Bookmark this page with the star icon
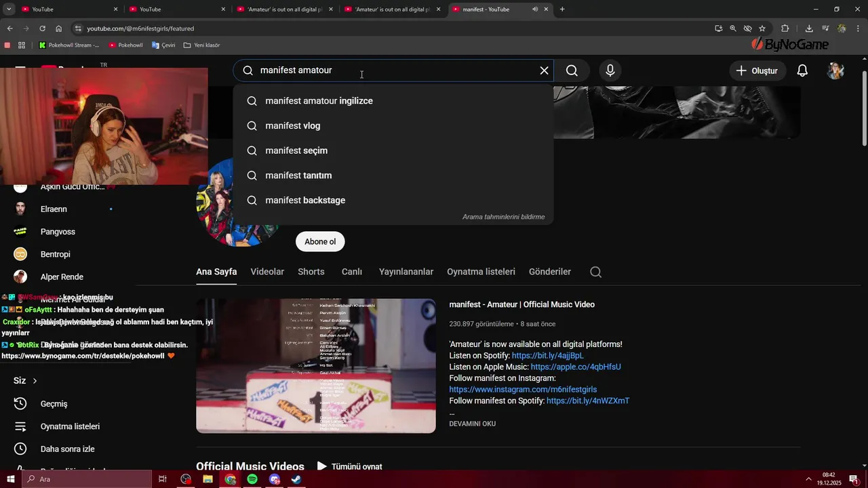This screenshot has height=488, width=868. point(762,28)
